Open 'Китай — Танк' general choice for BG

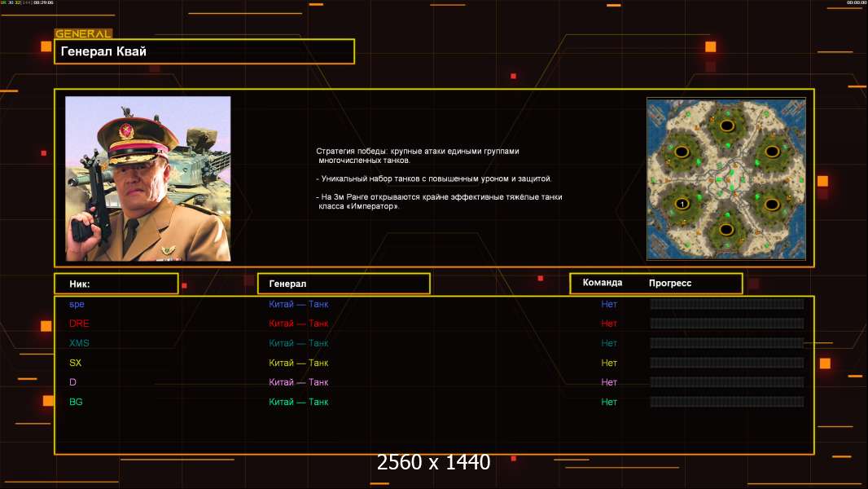point(299,402)
